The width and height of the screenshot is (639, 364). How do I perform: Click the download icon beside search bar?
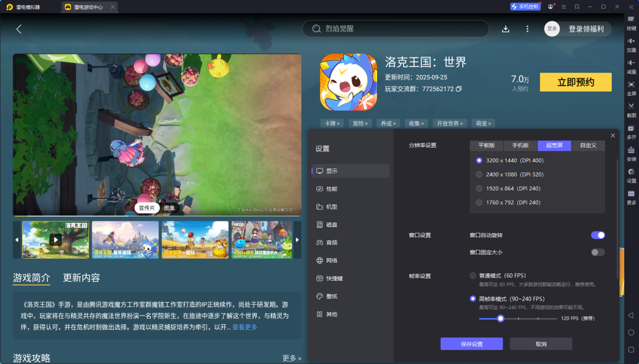[505, 29]
